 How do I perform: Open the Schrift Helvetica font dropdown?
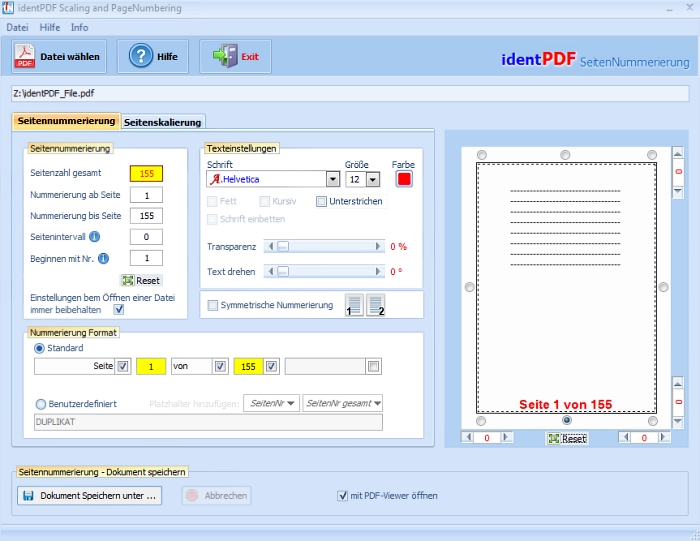pyautogui.click(x=332, y=179)
